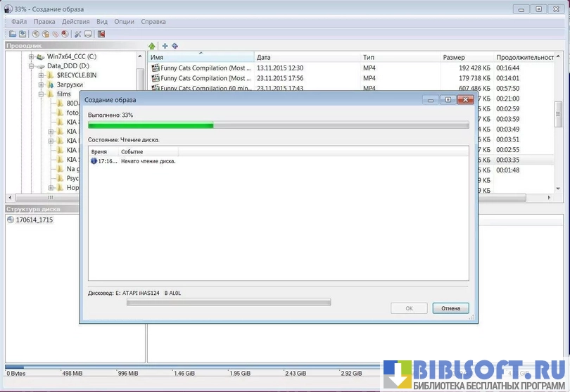Select the 170614_1715 disc in the disc structure
The height and width of the screenshot is (392, 570).
(x=34, y=220)
